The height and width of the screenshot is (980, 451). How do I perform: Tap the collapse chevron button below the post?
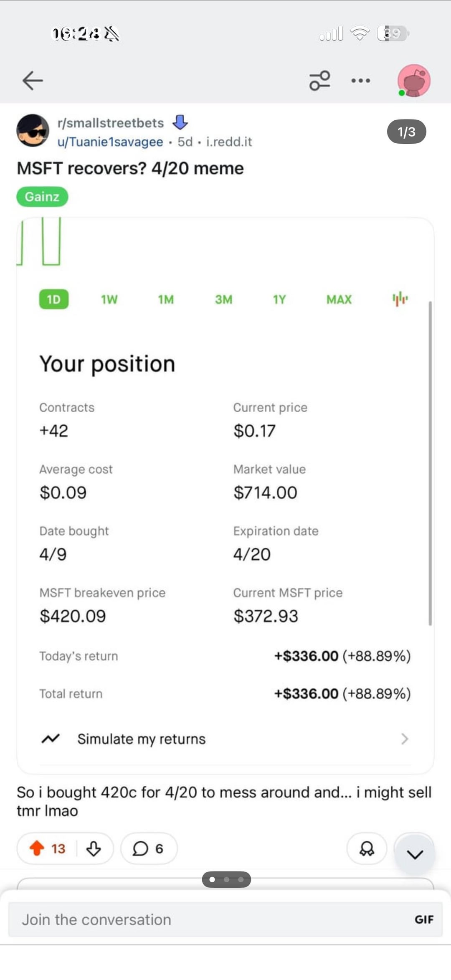pos(415,854)
